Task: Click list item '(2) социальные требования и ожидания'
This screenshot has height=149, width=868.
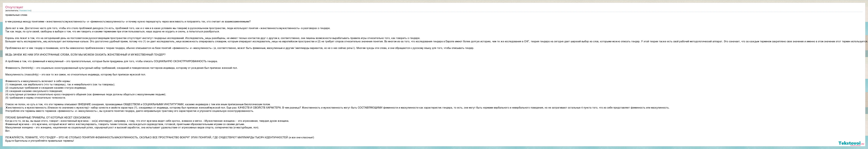Action: 46,88
